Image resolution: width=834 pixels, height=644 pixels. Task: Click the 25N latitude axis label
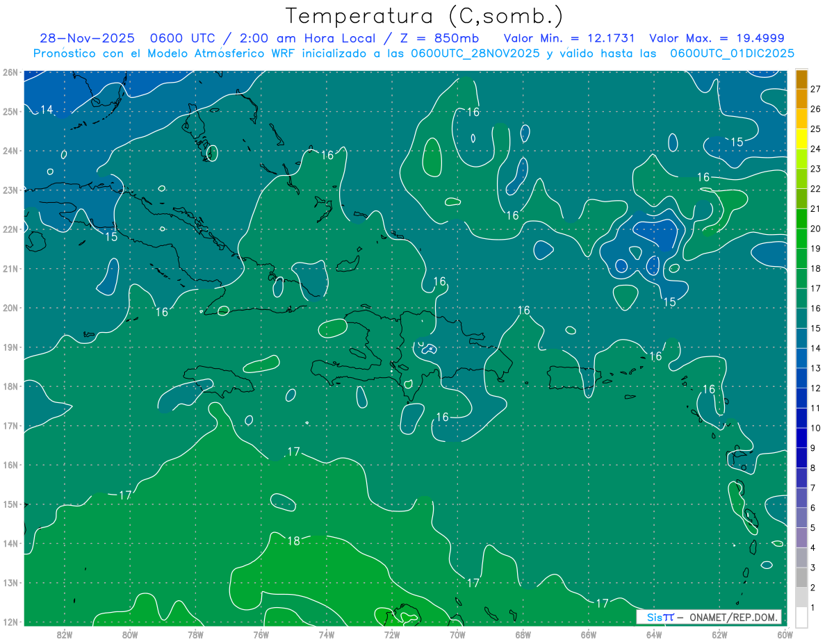pyautogui.click(x=10, y=111)
